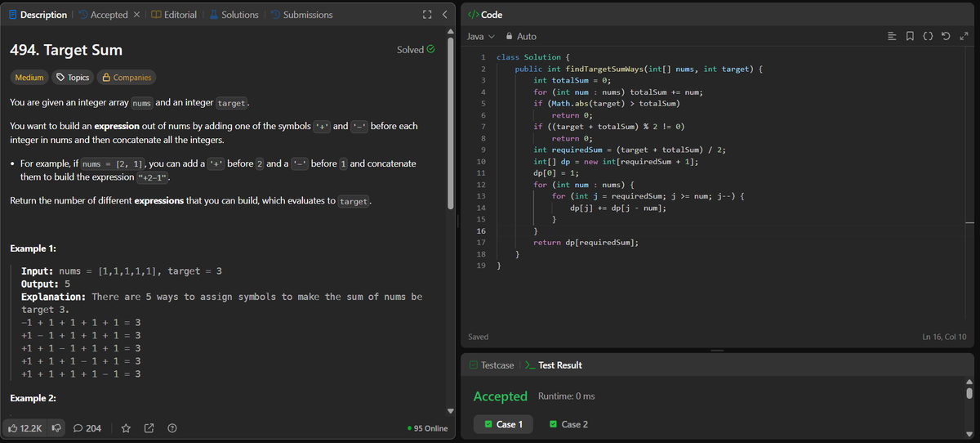Star the problem as favorite
The width and height of the screenshot is (980, 443).
[x=127, y=427]
